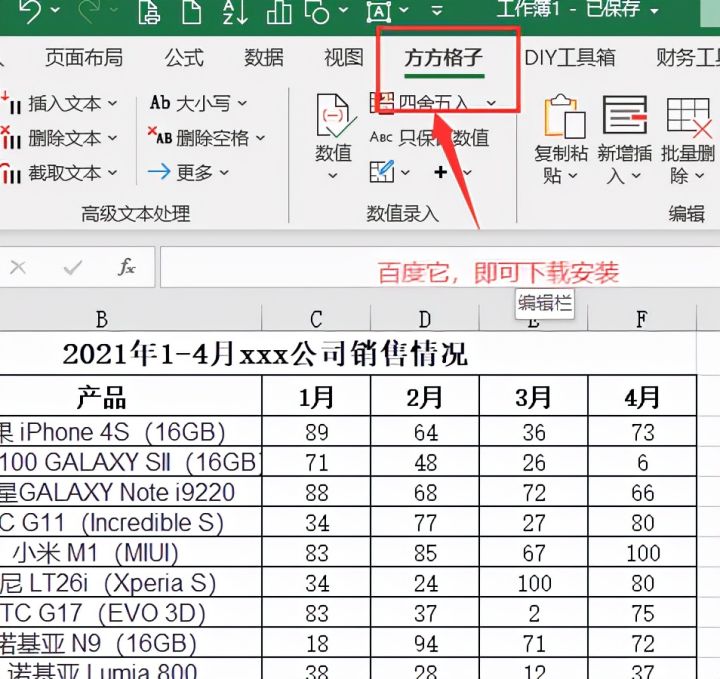Screen dimensions: 720x679
Task: Click the 四舍五入 rounding button
Action: (x=433, y=103)
